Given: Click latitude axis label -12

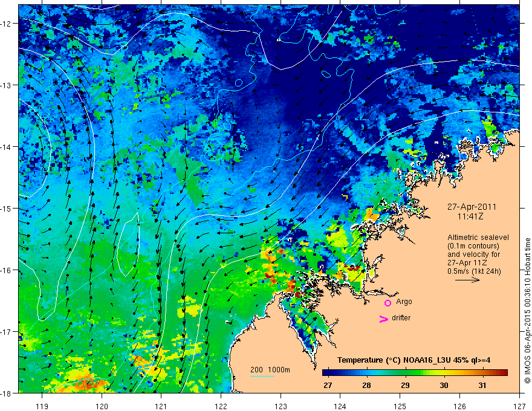Looking at the screenshot, I should (x=6, y=24).
